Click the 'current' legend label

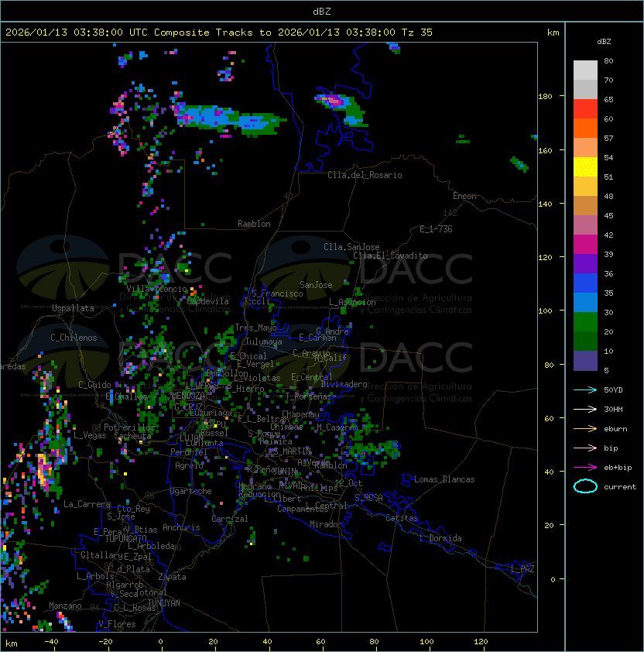tap(620, 487)
